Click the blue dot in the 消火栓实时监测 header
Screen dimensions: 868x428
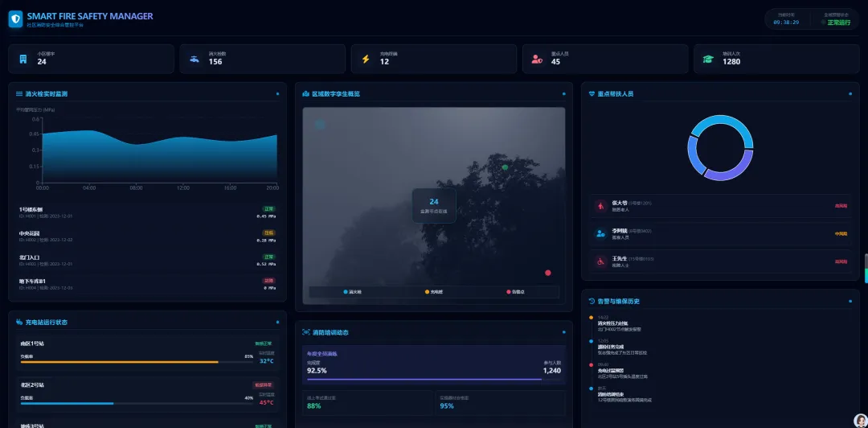click(277, 93)
